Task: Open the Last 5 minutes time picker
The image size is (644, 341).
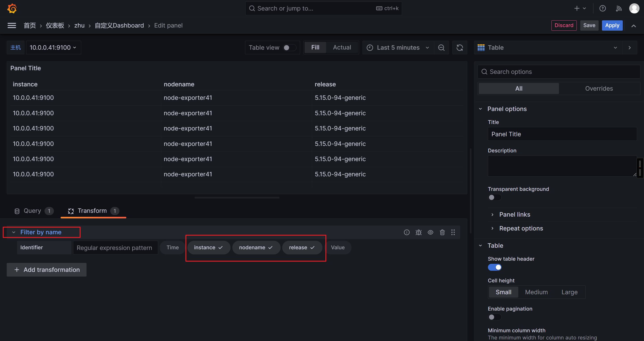Action: click(398, 47)
